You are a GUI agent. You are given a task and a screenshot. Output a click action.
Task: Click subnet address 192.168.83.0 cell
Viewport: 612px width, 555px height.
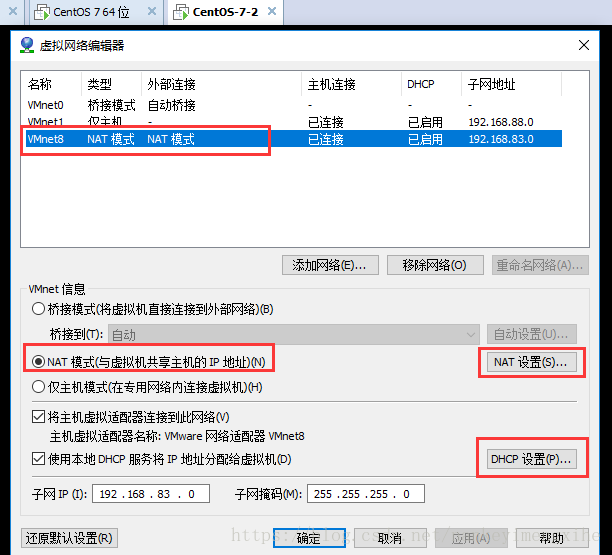(501, 139)
